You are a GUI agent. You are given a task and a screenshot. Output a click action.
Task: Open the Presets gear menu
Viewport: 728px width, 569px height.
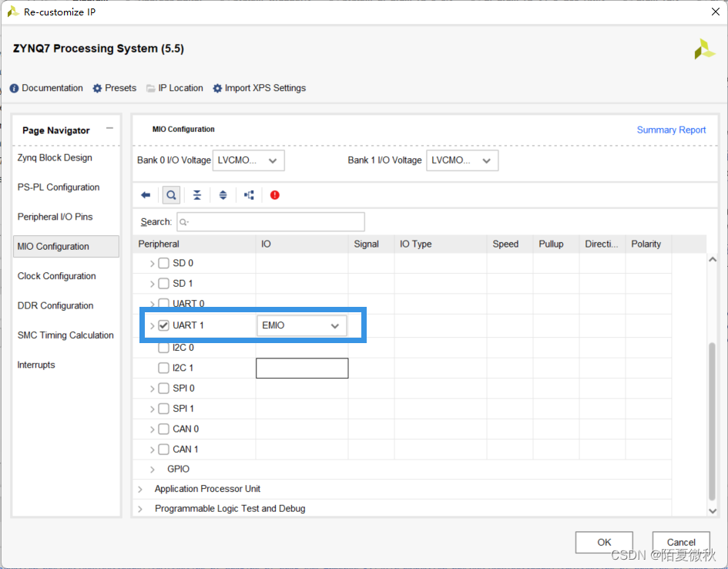pyautogui.click(x=115, y=88)
